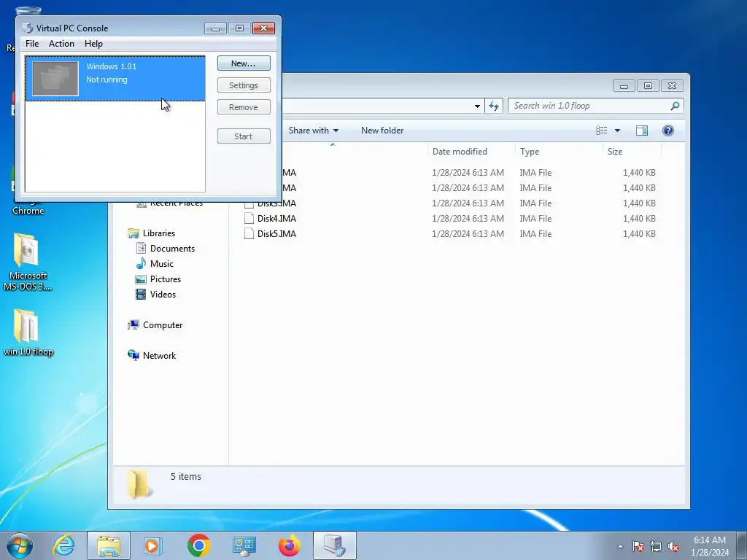Click the IMA File type of Disk4.IMA

pos(535,219)
